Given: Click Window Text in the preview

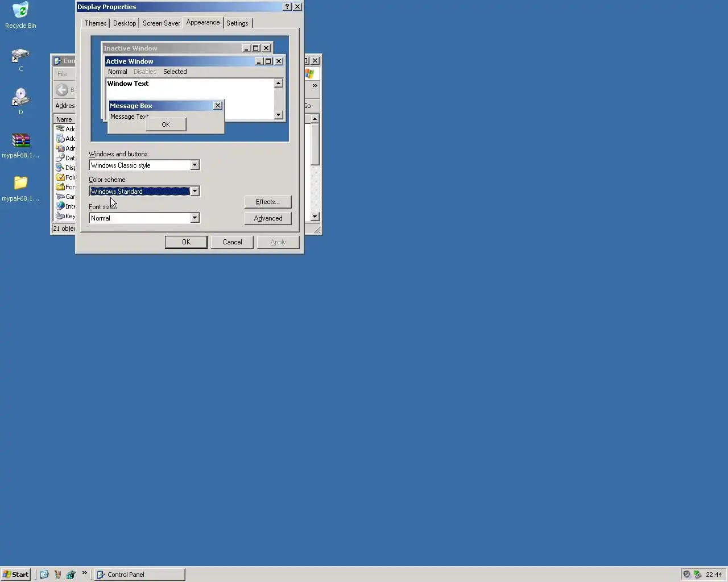Looking at the screenshot, I should (128, 84).
